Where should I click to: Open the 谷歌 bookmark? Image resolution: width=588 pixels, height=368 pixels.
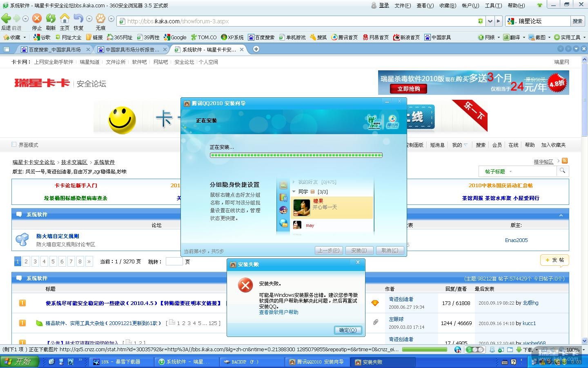(x=42, y=37)
